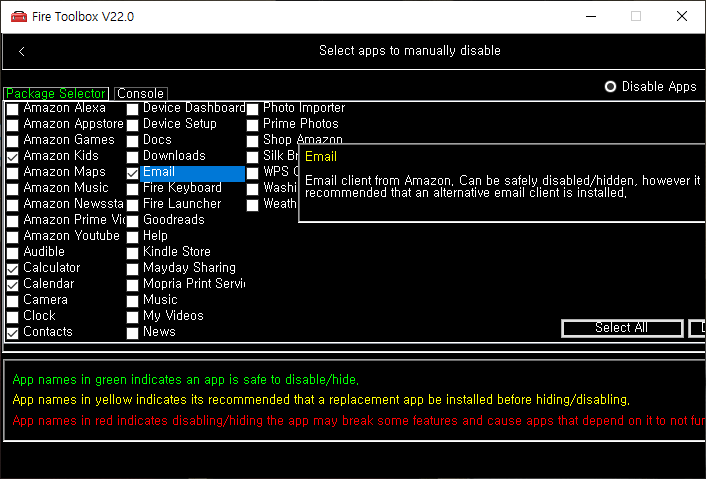706x479 pixels.
Task: Check the Amazon Alexa checkbox
Action: [13, 109]
